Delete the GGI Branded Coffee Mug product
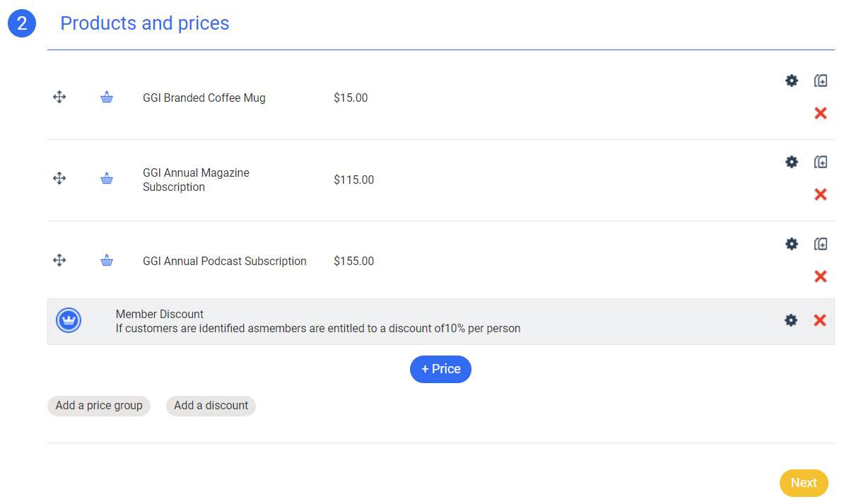Viewport: 849px width, 504px height. [821, 113]
